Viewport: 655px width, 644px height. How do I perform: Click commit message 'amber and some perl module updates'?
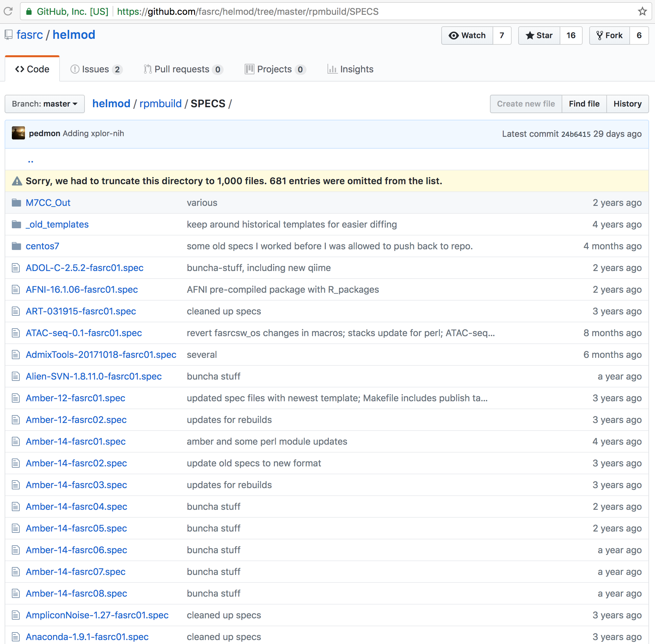(267, 441)
